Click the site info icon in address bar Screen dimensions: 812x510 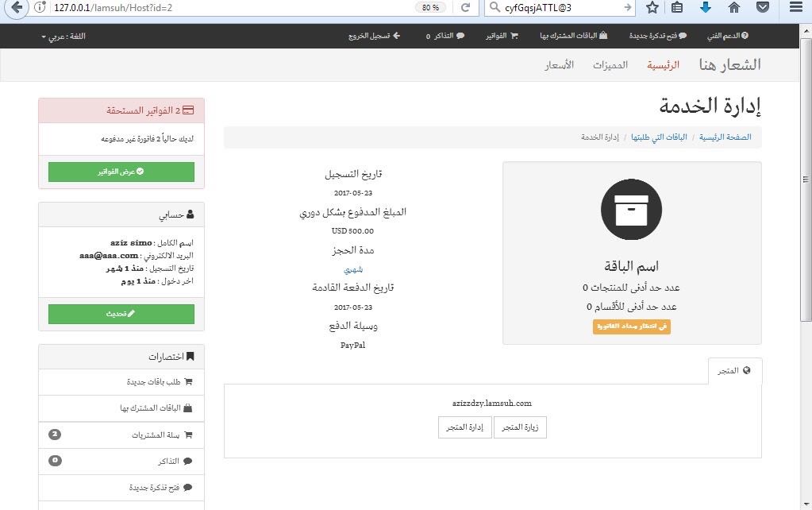click(x=41, y=8)
